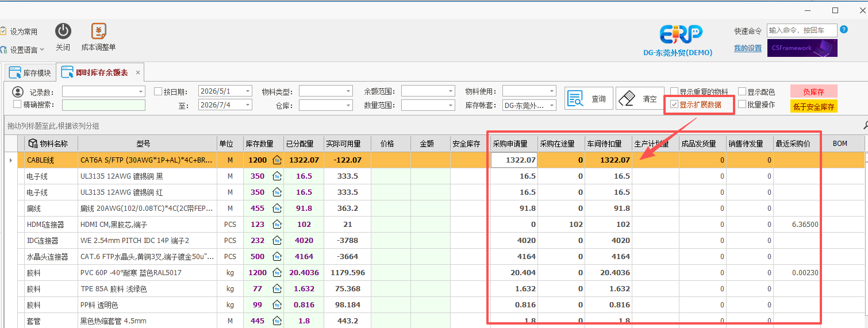This screenshot has width=868, height=328.
Task: Open the 物料使用 dropdown
Action: (552, 91)
